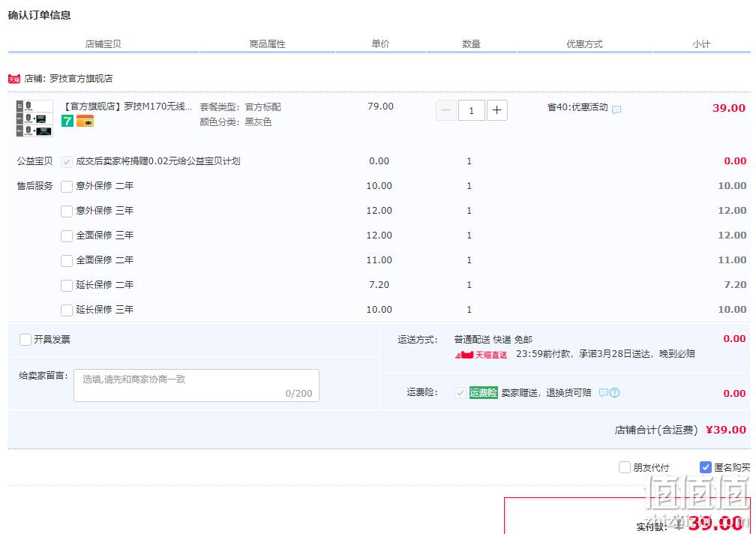This screenshot has height=534, width=756.
Task: Click the 商品属性 column header
Action: [267, 44]
